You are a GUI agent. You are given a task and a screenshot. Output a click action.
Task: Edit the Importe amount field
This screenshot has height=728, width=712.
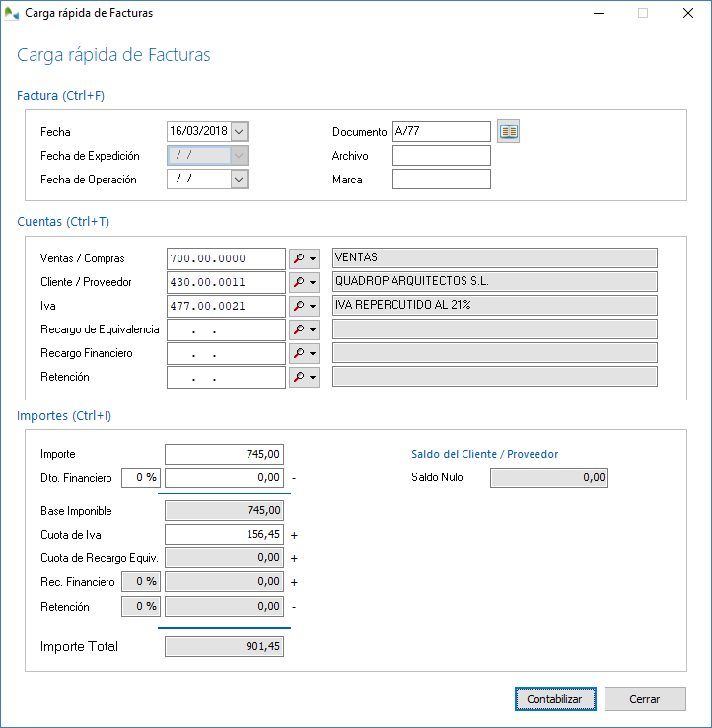pos(225,454)
